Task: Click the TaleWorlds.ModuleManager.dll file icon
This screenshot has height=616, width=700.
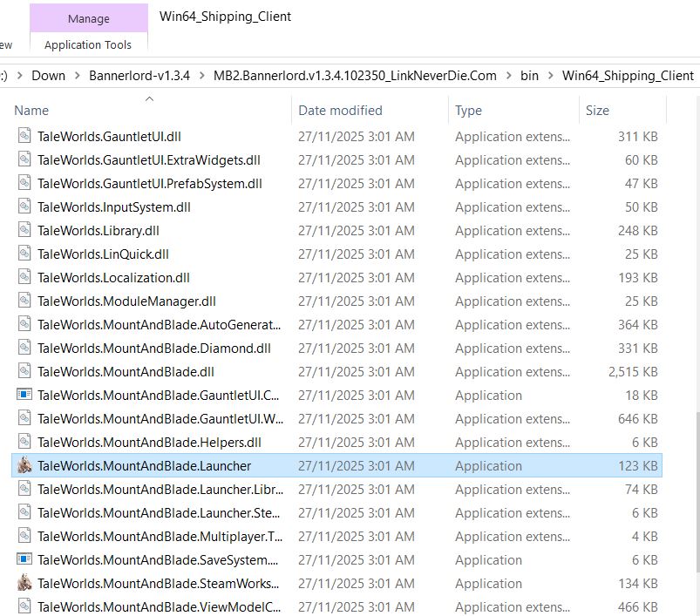Action: [x=24, y=301]
